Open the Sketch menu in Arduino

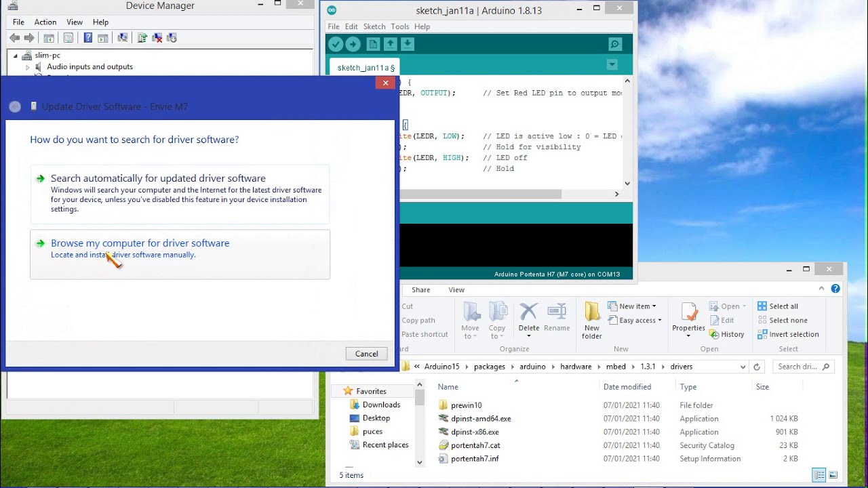point(374,26)
